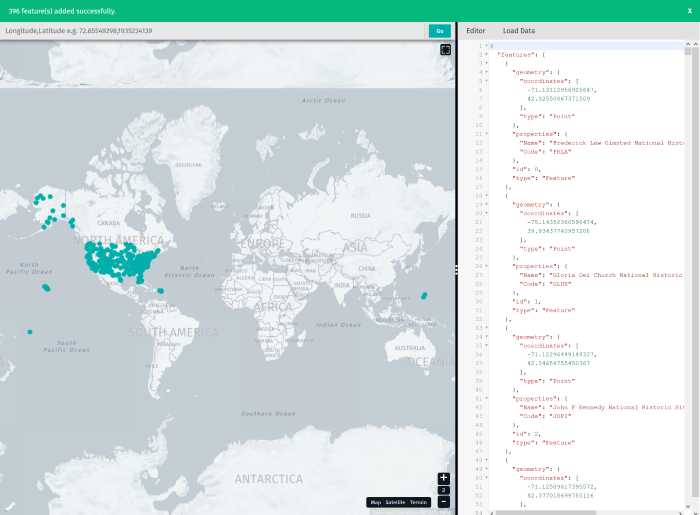Toggle fullscreen map view icon
The height and width of the screenshot is (515, 700).
445,50
